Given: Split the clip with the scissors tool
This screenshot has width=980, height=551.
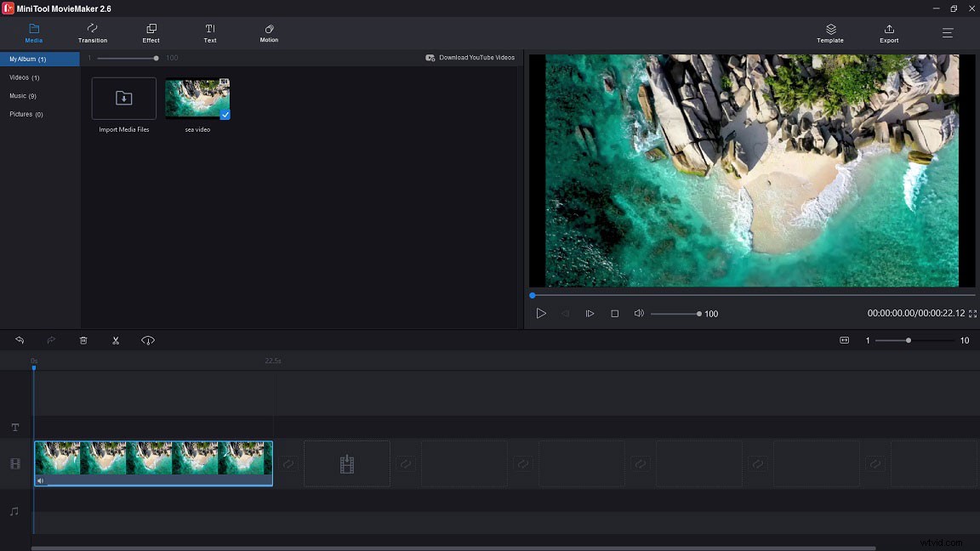Looking at the screenshot, I should point(116,340).
